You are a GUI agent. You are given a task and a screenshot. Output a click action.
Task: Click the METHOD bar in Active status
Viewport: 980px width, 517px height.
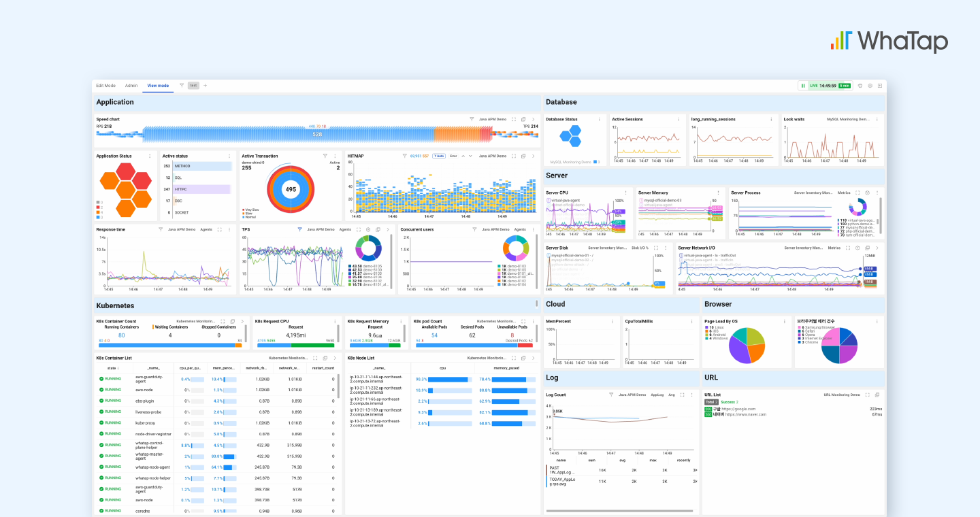(203, 166)
